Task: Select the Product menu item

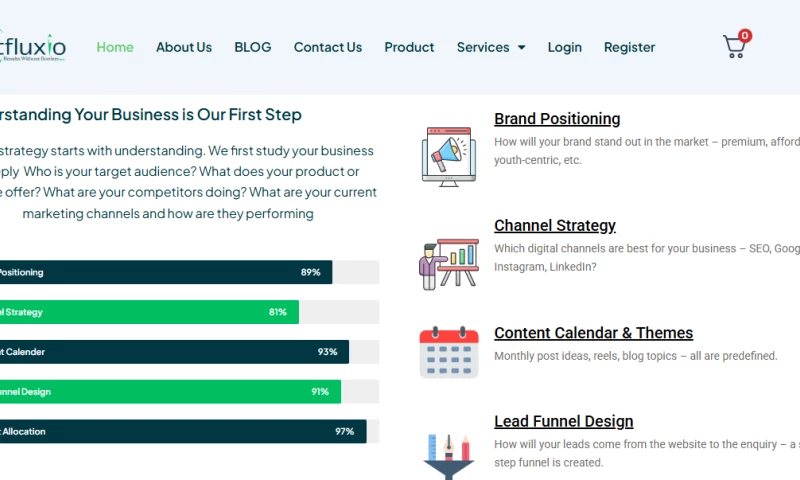Action: [x=409, y=47]
